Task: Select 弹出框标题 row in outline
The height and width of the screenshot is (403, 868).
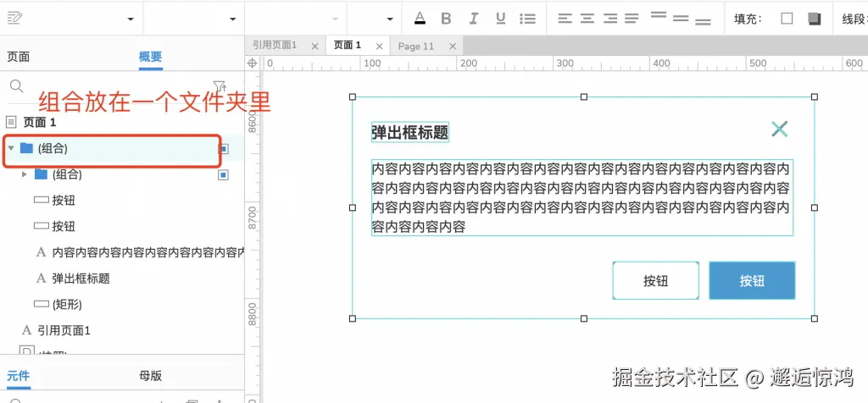Action: click(122, 278)
